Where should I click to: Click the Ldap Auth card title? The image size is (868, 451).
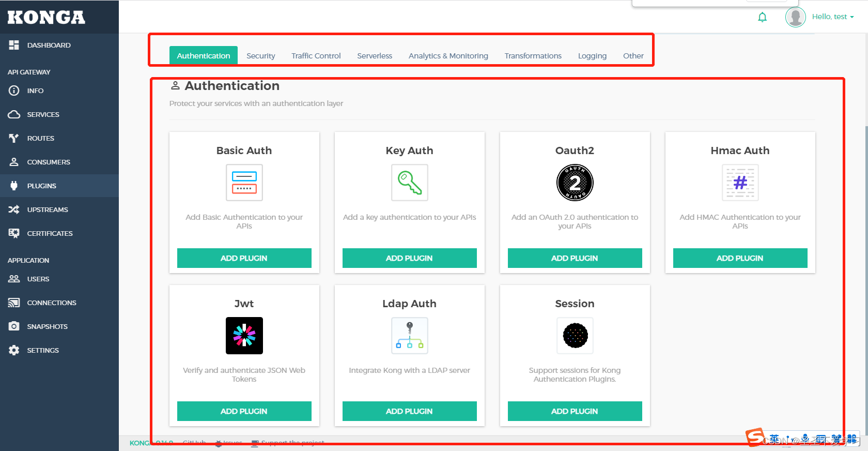409,304
